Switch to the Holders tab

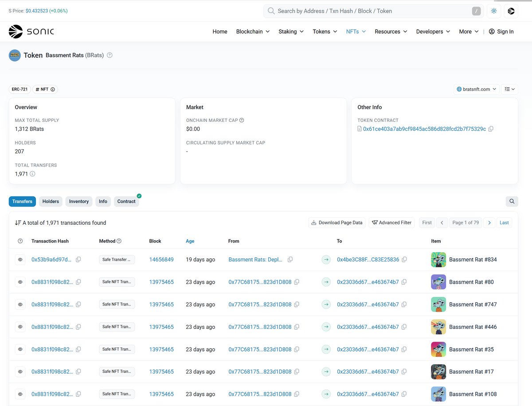click(x=51, y=201)
